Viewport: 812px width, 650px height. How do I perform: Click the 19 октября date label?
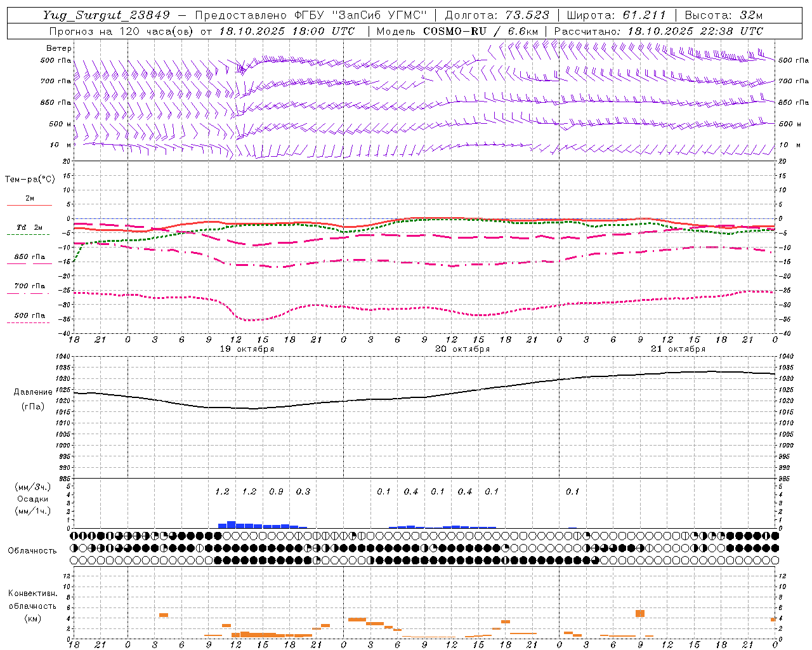(x=247, y=349)
